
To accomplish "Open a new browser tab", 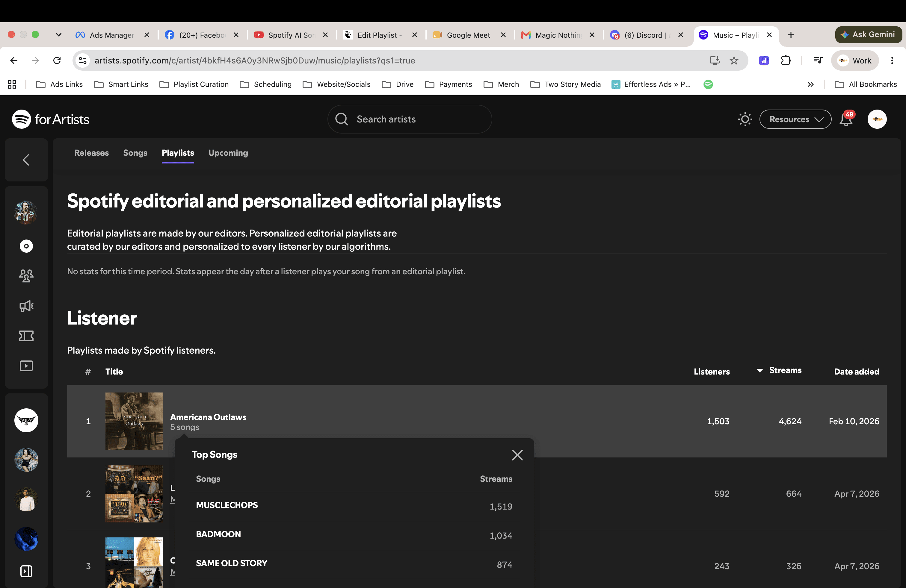I will 791,35.
